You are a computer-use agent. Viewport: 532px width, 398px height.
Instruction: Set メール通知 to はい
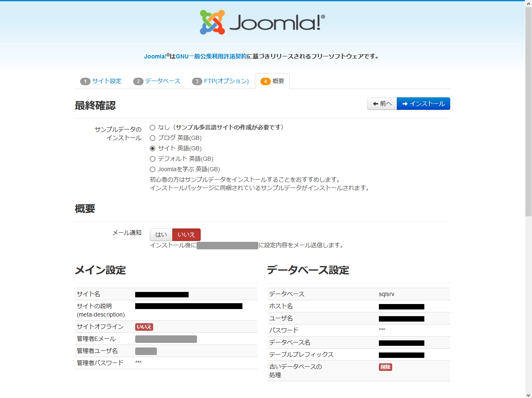click(x=161, y=235)
